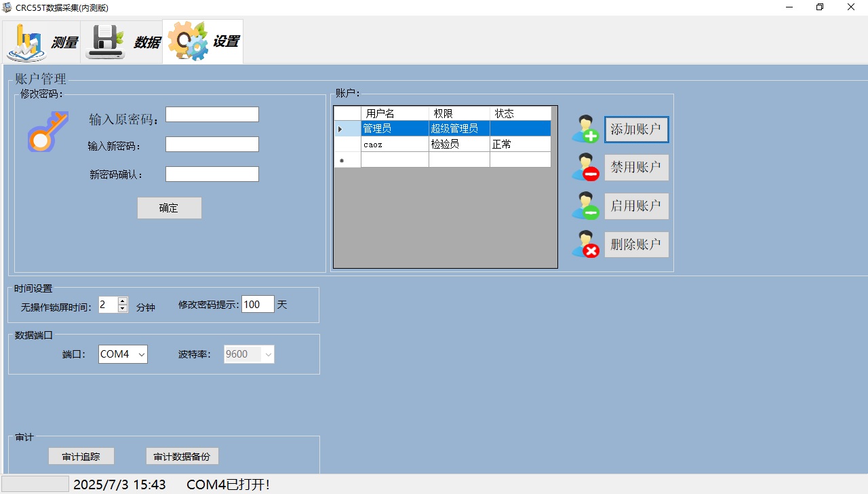
Task: Click the add-user icon with green plus
Action: pos(585,129)
